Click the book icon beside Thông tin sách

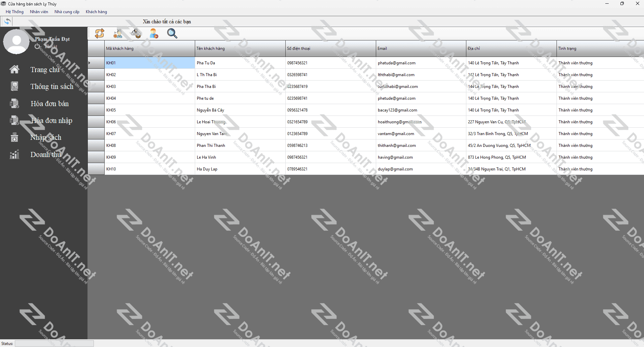pyautogui.click(x=14, y=86)
